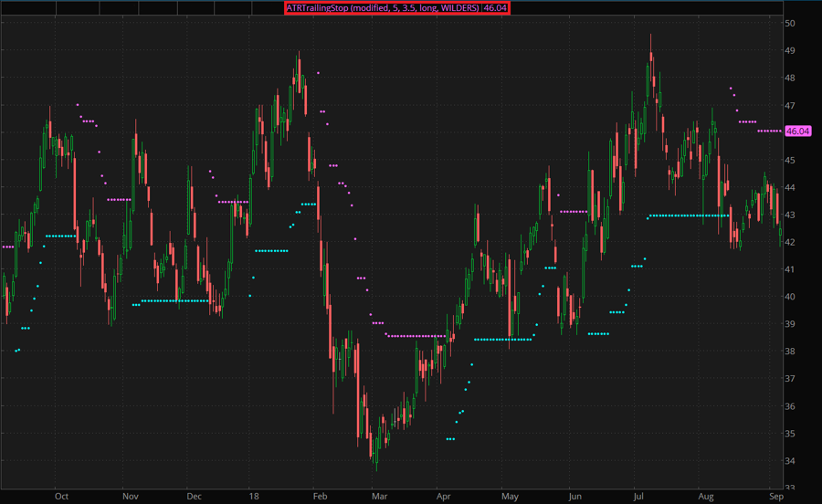Click the Oct label on time axis
The image size is (822, 504).
(x=61, y=496)
